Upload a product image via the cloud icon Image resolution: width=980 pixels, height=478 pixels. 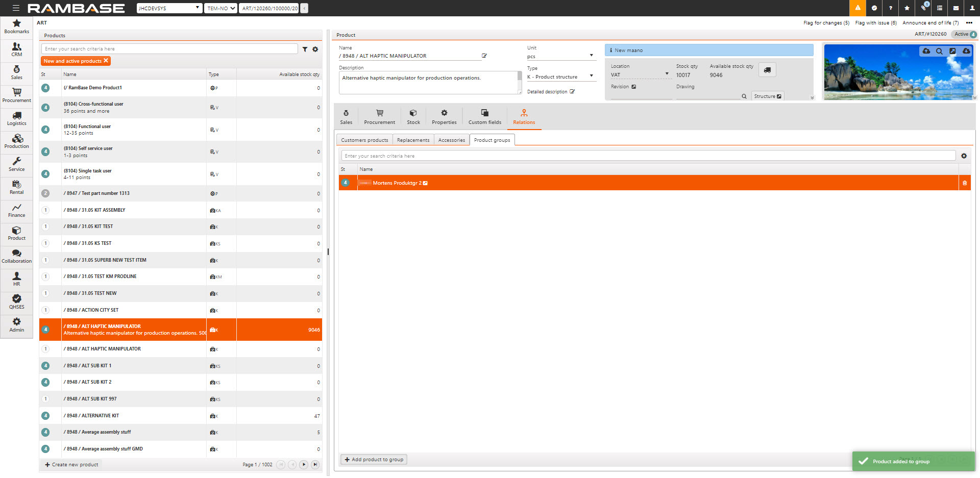(926, 51)
